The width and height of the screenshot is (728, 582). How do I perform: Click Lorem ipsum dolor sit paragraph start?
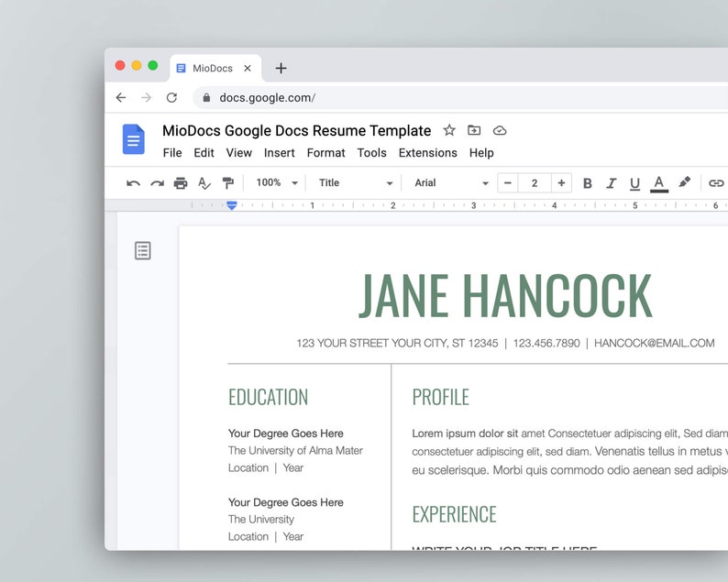tap(465, 434)
